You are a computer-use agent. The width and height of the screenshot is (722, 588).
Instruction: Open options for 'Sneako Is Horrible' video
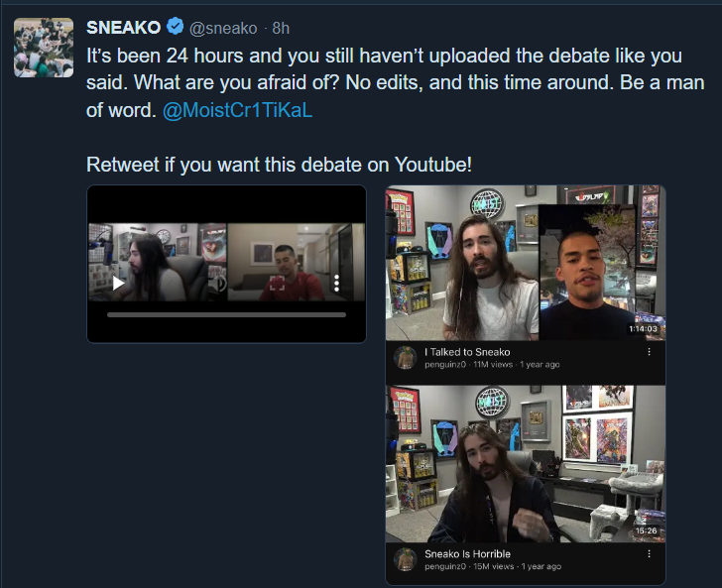[649, 553]
